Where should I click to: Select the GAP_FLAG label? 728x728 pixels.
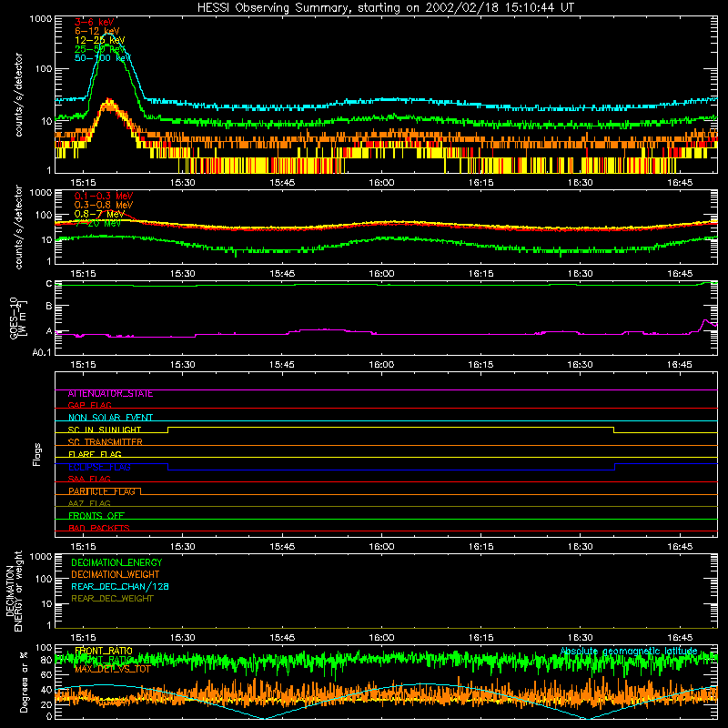[x=89, y=405]
